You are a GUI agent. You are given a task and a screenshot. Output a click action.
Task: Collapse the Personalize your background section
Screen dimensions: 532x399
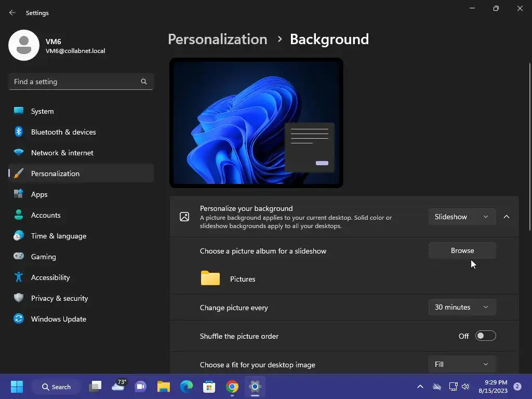tap(507, 217)
